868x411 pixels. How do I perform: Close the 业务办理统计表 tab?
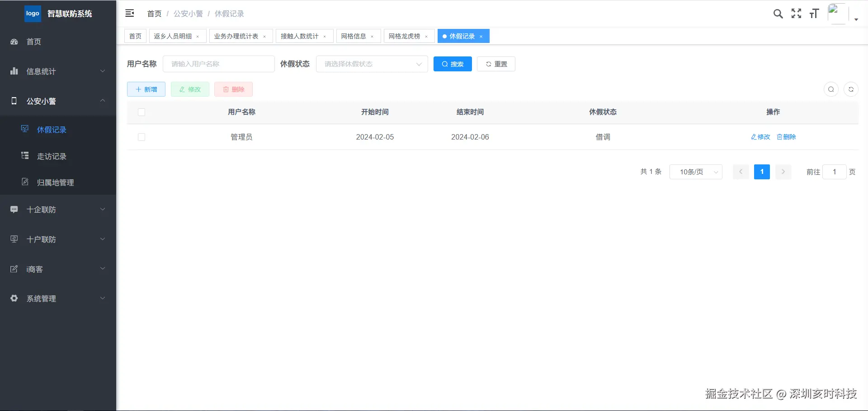coord(264,37)
